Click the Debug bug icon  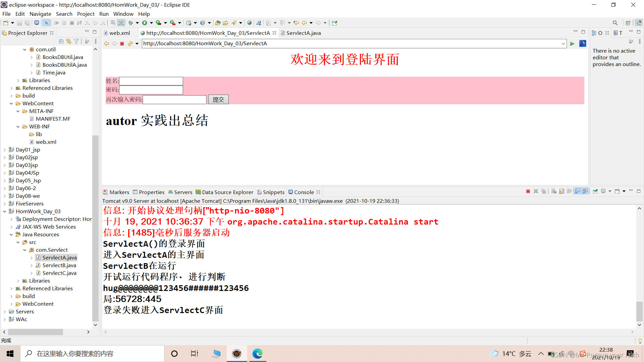coord(131,23)
